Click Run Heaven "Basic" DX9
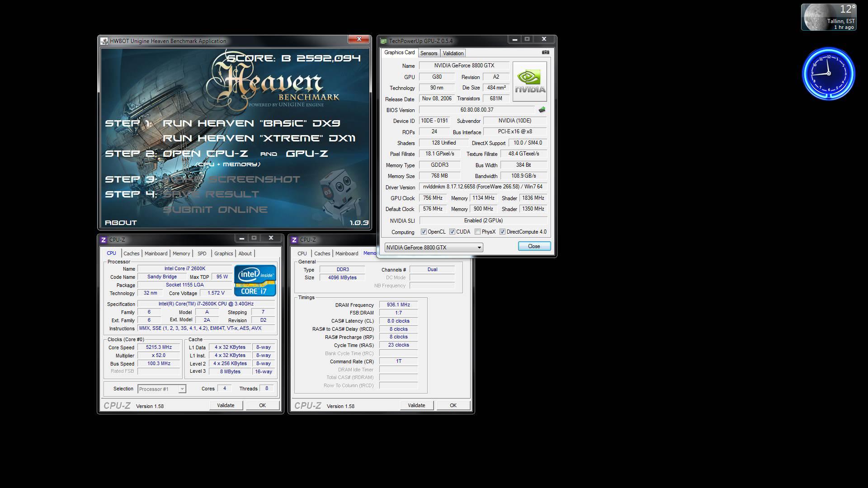The height and width of the screenshot is (488, 868). [251, 123]
